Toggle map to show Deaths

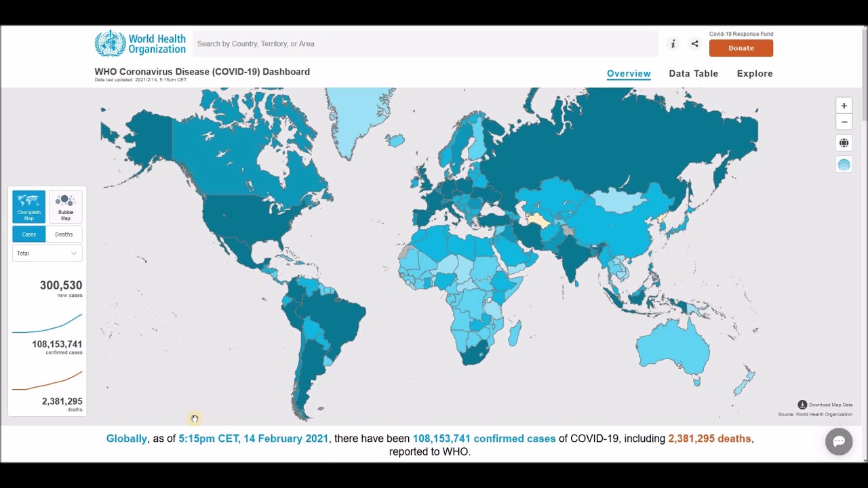coord(64,235)
